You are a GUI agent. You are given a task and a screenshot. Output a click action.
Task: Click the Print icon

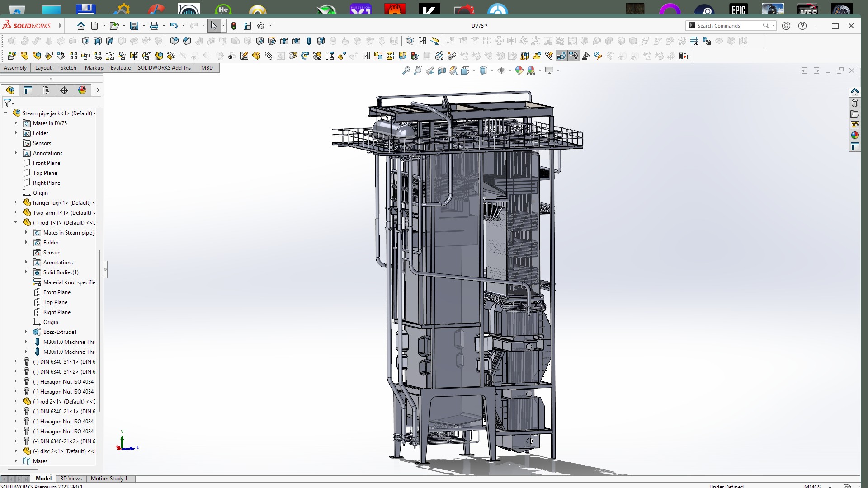point(154,26)
